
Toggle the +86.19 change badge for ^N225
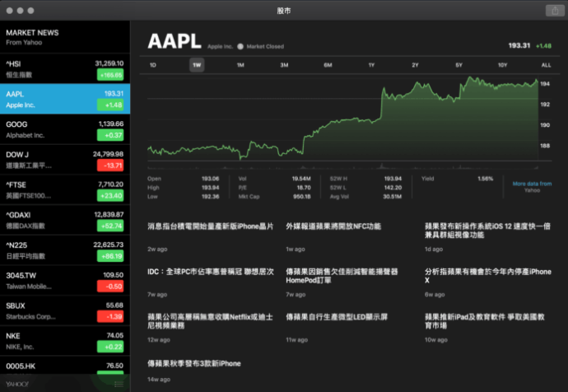pyautogui.click(x=110, y=256)
